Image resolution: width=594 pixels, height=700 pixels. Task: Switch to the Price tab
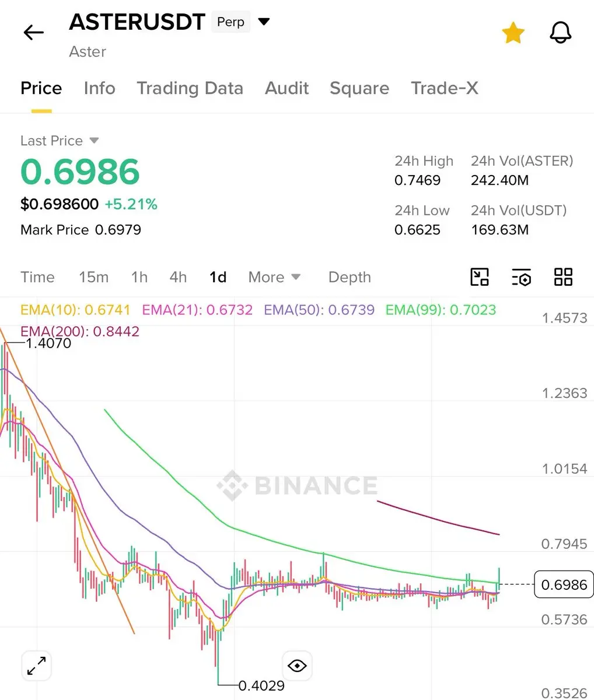click(x=41, y=88)
